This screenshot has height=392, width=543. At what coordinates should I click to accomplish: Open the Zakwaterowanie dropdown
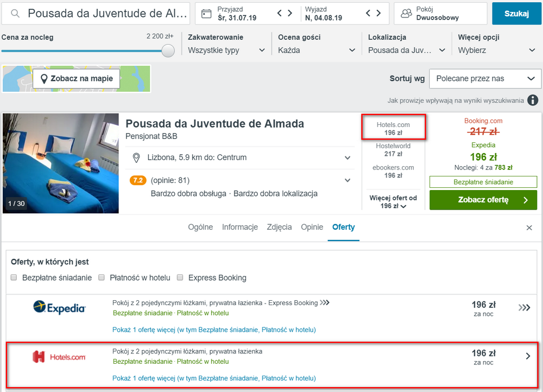click(x=226, y=50)
